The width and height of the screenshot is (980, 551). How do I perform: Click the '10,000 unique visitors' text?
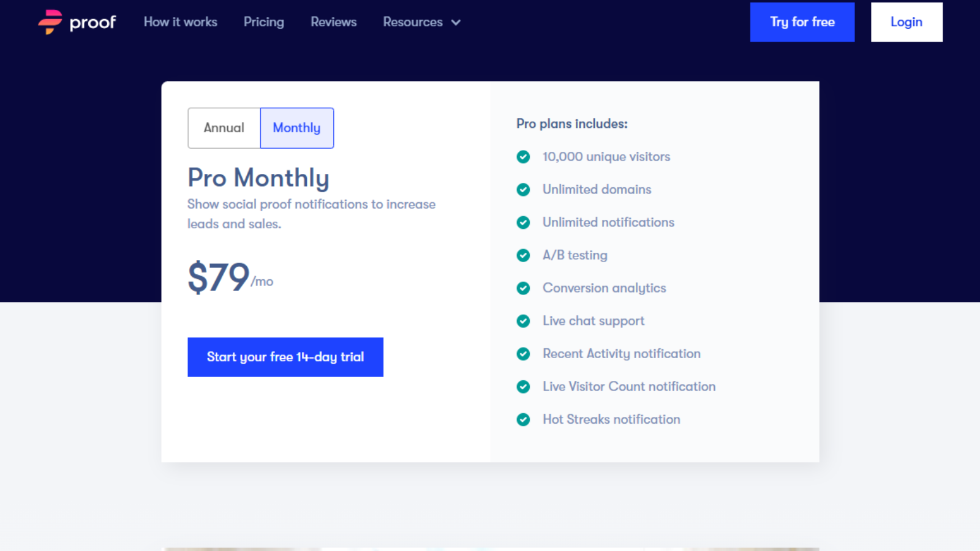pos(606,157)
